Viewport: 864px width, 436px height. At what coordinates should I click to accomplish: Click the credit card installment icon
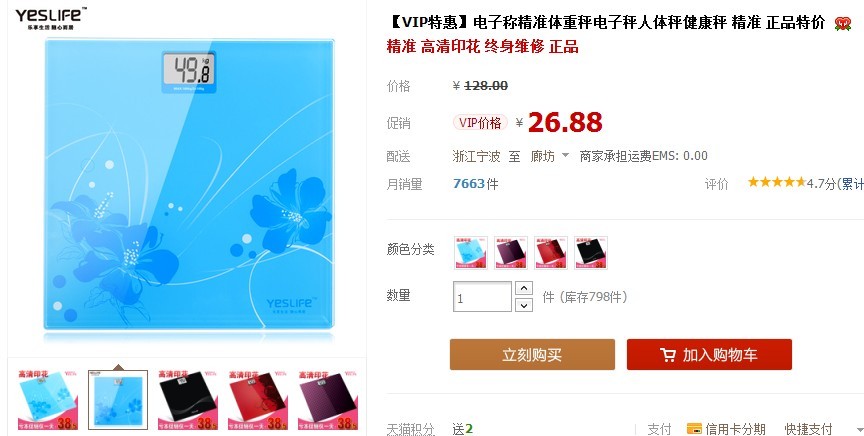694,428
